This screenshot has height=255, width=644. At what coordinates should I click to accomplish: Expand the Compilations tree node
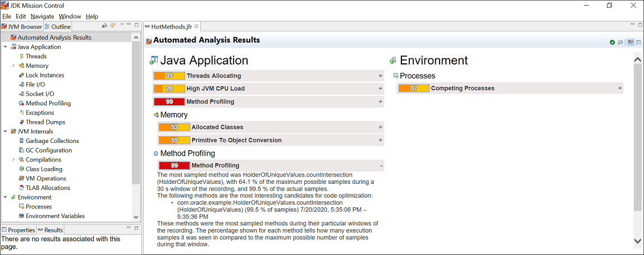[x=13, y=160]
